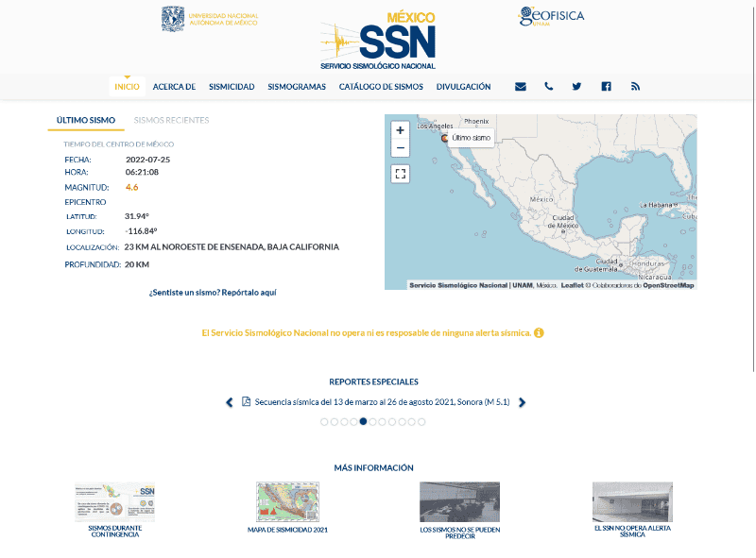Open the SSN Twitter page icon

[576, 87]
